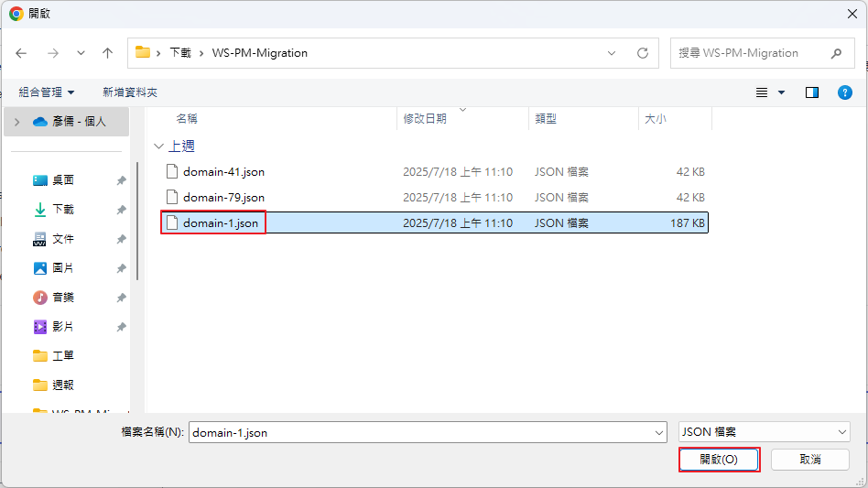The height and width of the screenshot is (488, 868).
Task: Toggle the preview pane icon
Action: (812, 92)
